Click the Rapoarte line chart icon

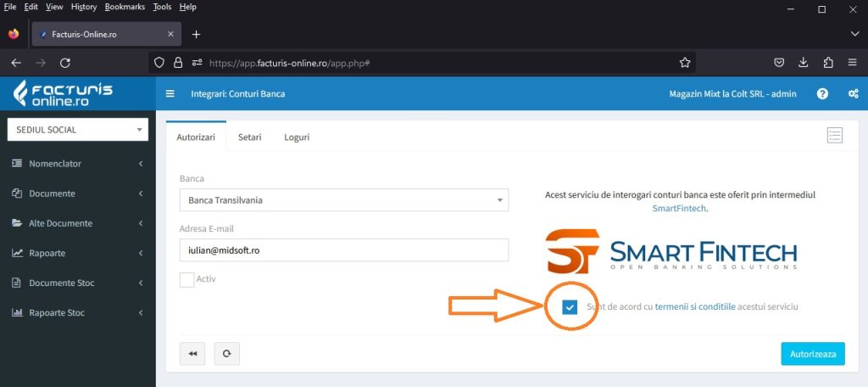click(x=17, y=253)
